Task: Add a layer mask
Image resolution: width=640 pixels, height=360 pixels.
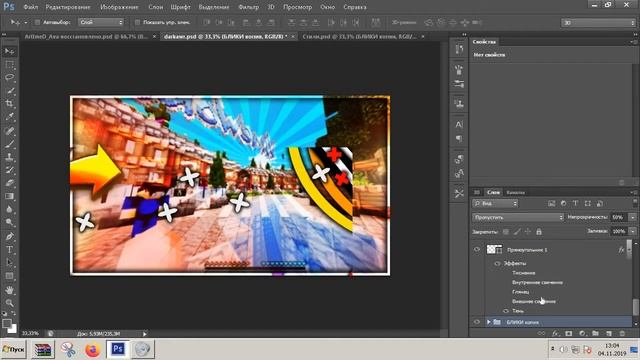Action: 569,333
